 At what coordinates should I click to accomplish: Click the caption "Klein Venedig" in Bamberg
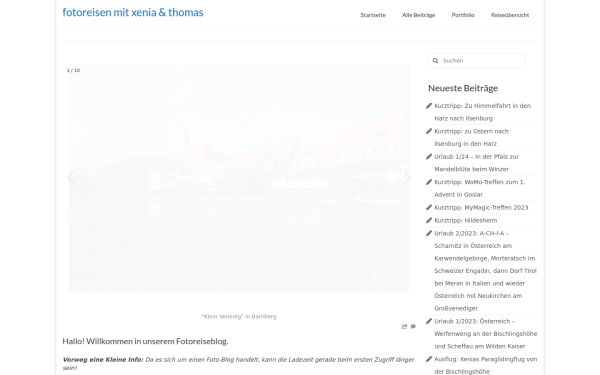(x=239, y=316)
